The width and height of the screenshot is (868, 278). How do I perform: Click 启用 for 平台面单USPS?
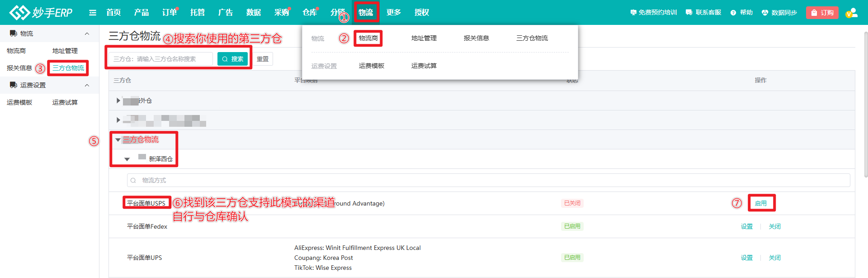coord(761,203)
